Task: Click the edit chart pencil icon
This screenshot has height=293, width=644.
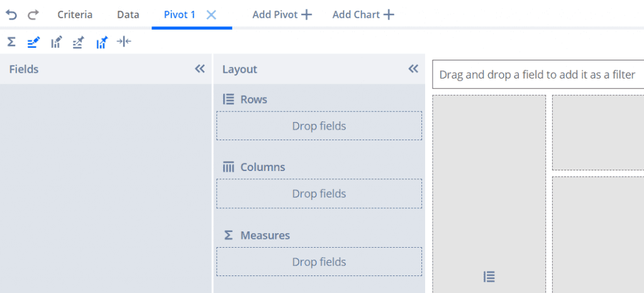Action: point(57,42)
